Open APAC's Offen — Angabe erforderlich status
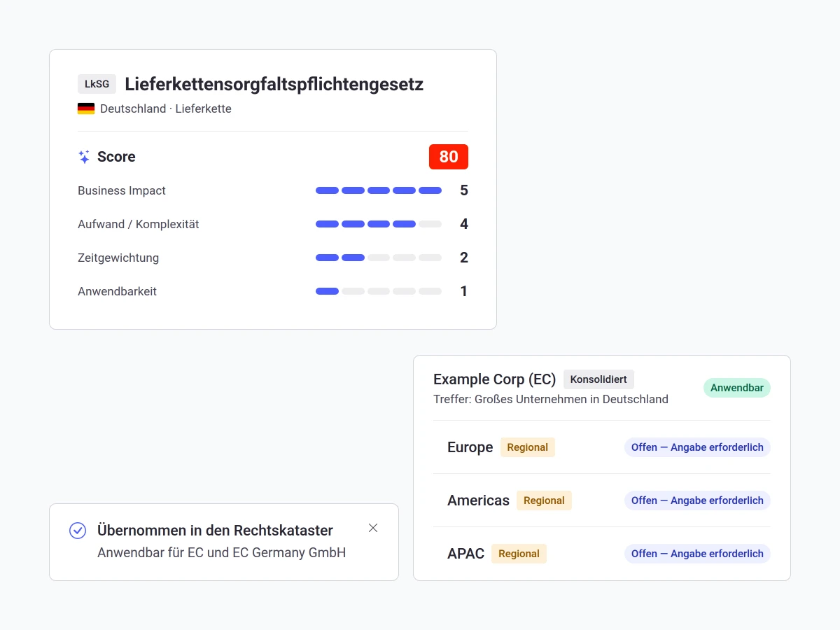This screenshot has height=630, width=840. point(697,554)
